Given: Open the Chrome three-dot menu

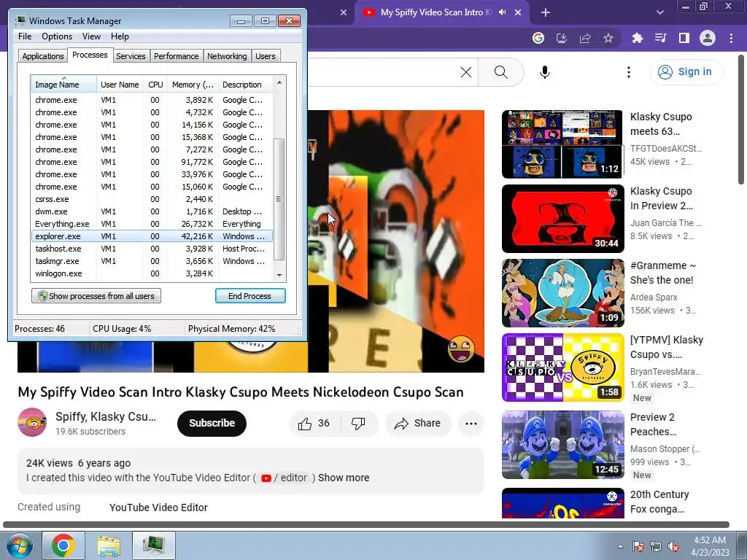Looking at the screenshot, I should 731,38.
